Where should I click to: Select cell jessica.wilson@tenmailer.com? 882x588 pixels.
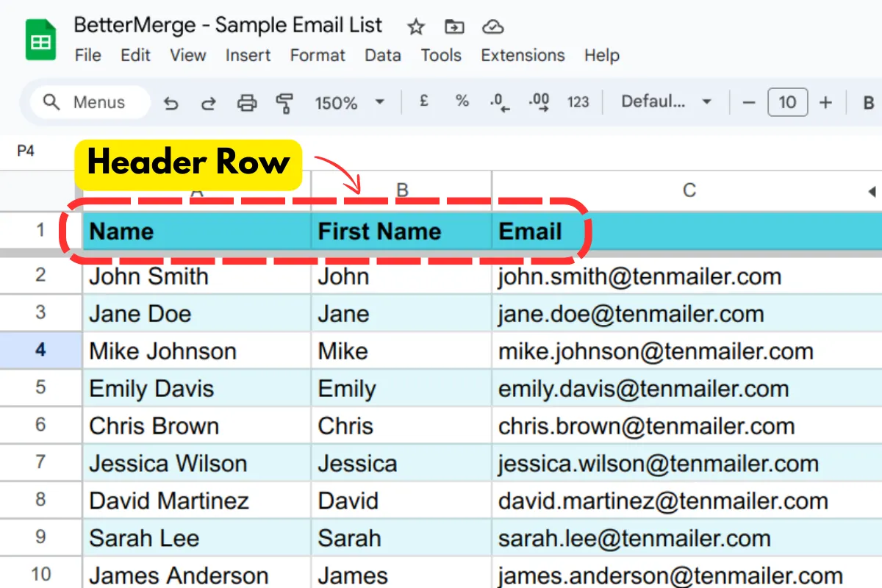point(686,463)
